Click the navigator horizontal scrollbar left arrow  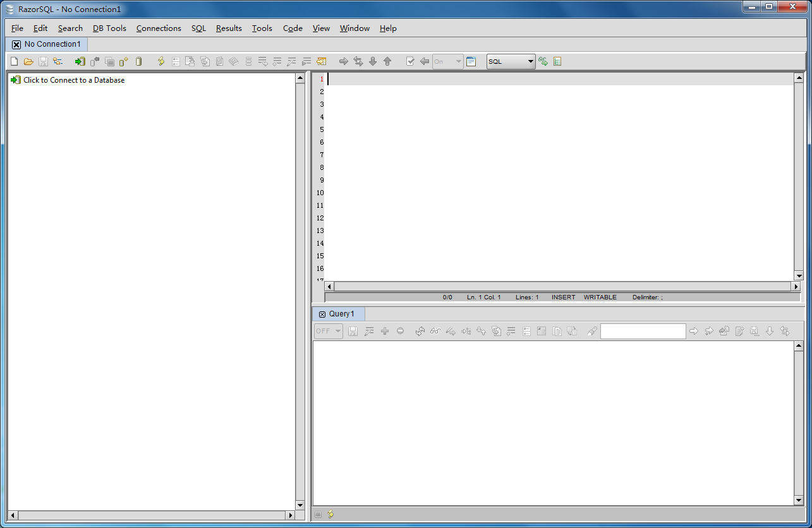coord(13,515)
